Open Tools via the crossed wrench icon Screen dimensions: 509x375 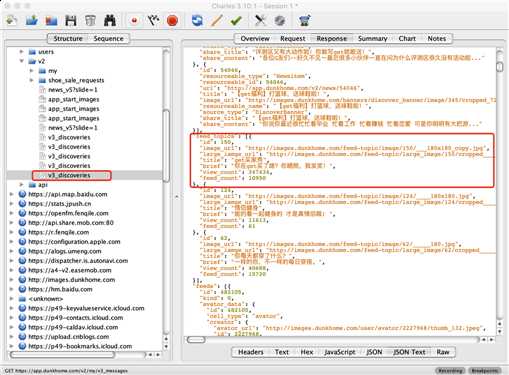point(260,21)
